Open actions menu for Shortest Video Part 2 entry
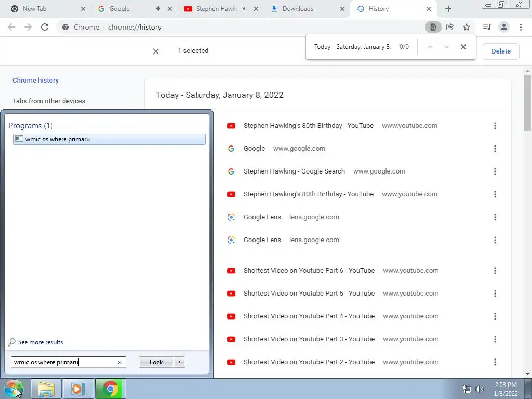This screenshot has width=532, height=399. pos(495,362)
